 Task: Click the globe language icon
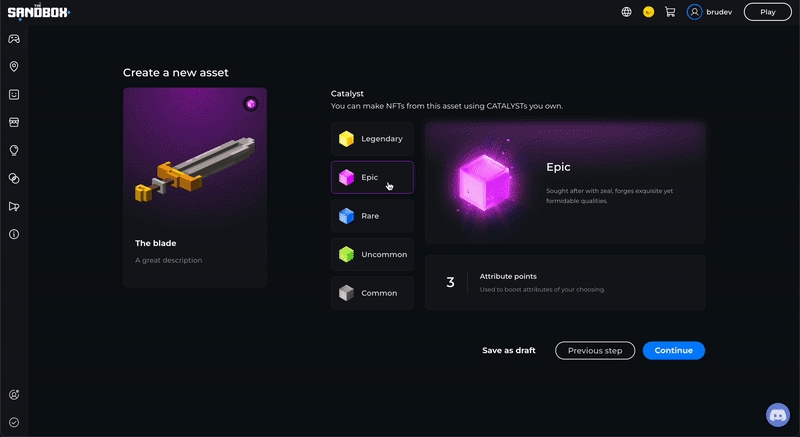[626, 12]
